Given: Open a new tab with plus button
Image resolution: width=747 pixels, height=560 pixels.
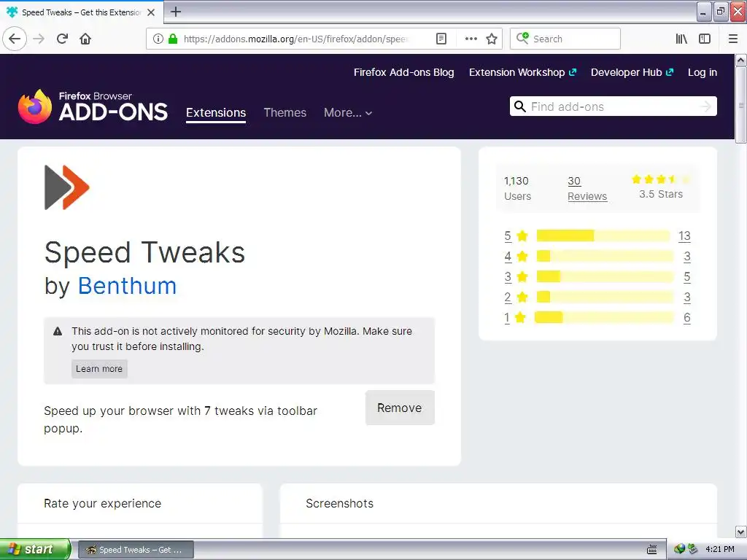Looking at the screenshot, I should 175,12.
